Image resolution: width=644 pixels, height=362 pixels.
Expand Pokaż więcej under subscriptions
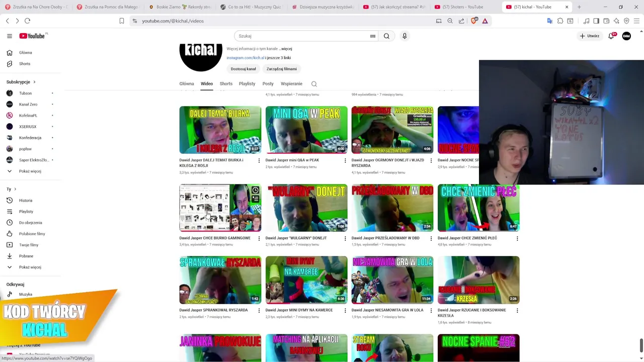30,171
